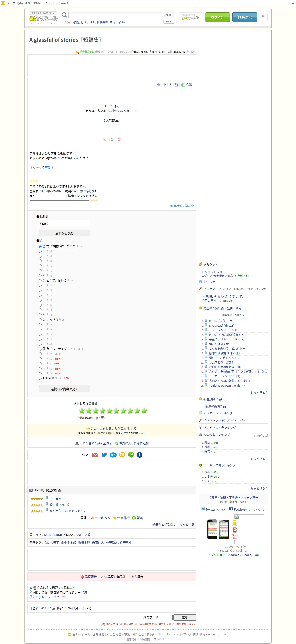The image size is (296, 644).
Task: Expand もっと見る under related works ranking
Action: pos(258,393)
